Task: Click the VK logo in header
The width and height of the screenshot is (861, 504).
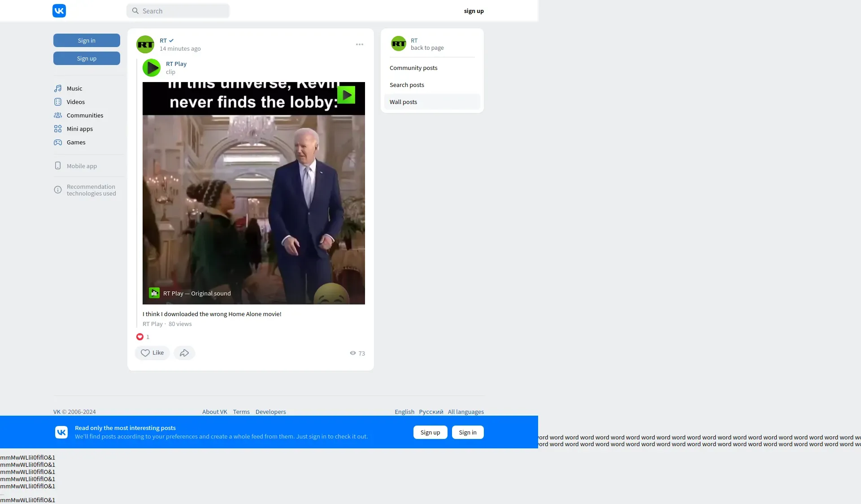Action: 59,11
